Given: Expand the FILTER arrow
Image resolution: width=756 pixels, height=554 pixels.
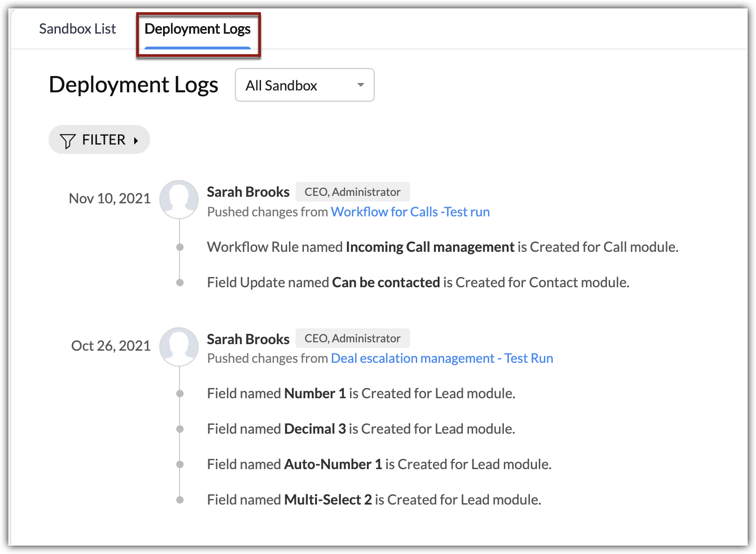Looking at the screenshot, I should [x=136, y=140].
